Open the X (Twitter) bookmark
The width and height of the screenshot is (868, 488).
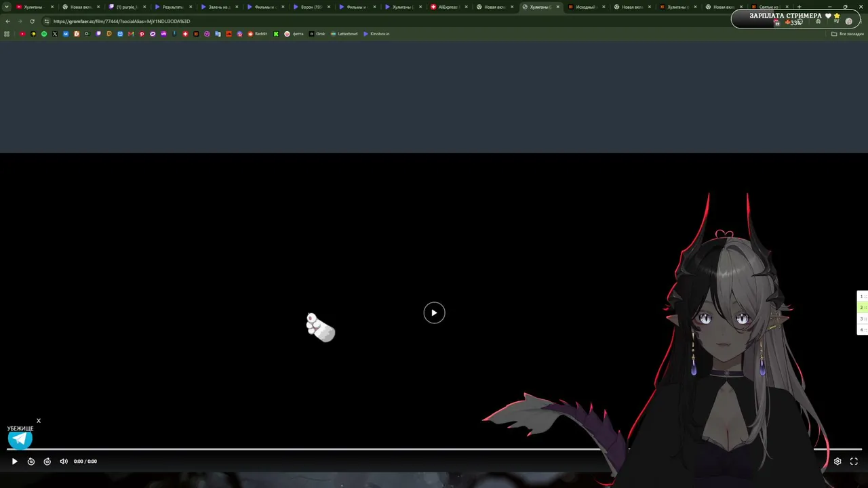(55, 34)
